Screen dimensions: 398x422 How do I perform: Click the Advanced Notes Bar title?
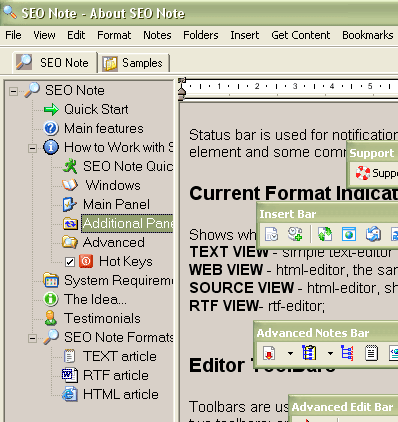[313, 333]
